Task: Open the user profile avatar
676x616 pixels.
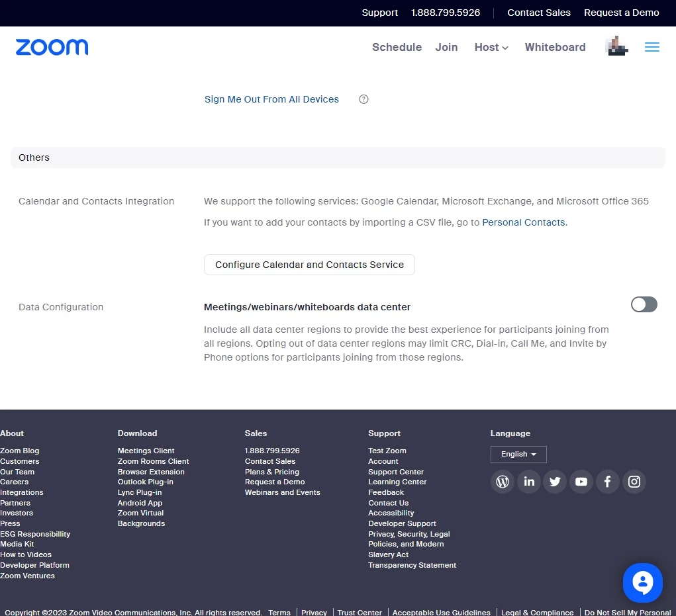Action: coord(616,46)
